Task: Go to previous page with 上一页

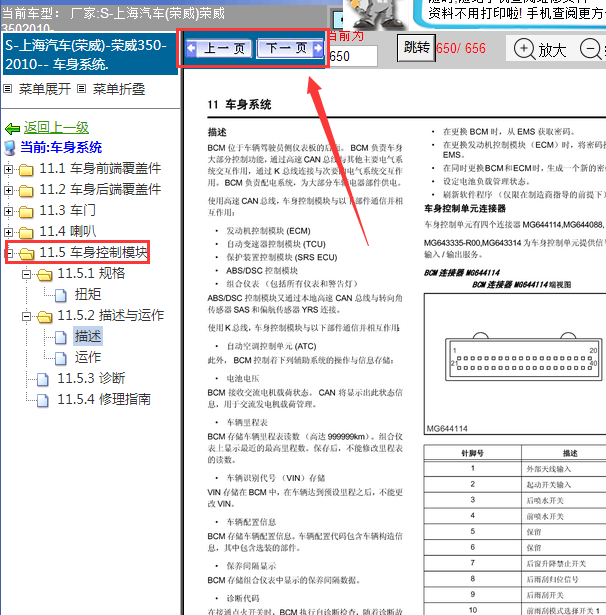Action: pos(219,49)
